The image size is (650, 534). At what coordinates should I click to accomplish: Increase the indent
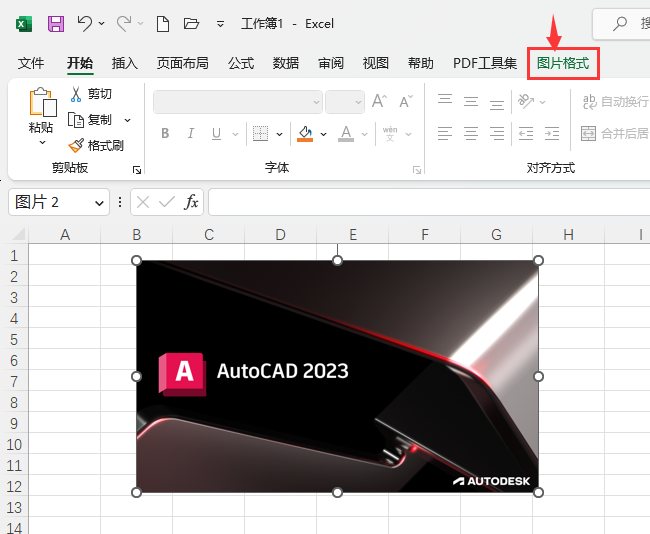click(552, 134)
